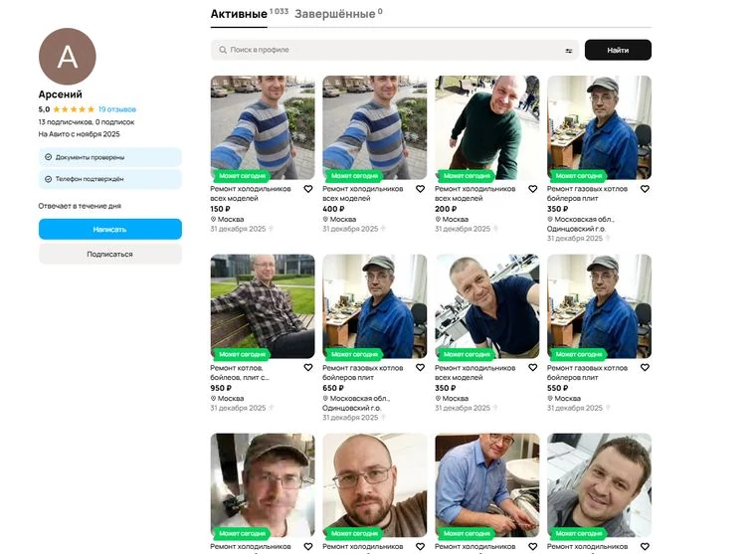Open the Ремонт холодильников title of the 150 ₽ listing
The height and width of the screenshot is (554, 756).
[251, 193]
